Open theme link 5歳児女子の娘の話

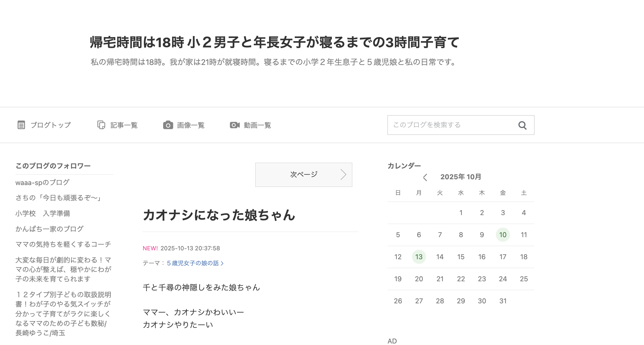[193, 263]
